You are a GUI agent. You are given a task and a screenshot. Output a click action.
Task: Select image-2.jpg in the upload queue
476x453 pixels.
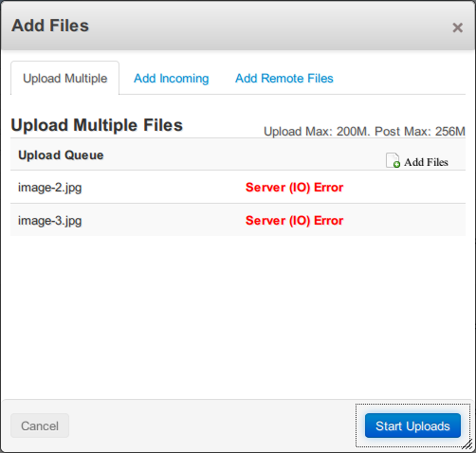click(50, 188)
